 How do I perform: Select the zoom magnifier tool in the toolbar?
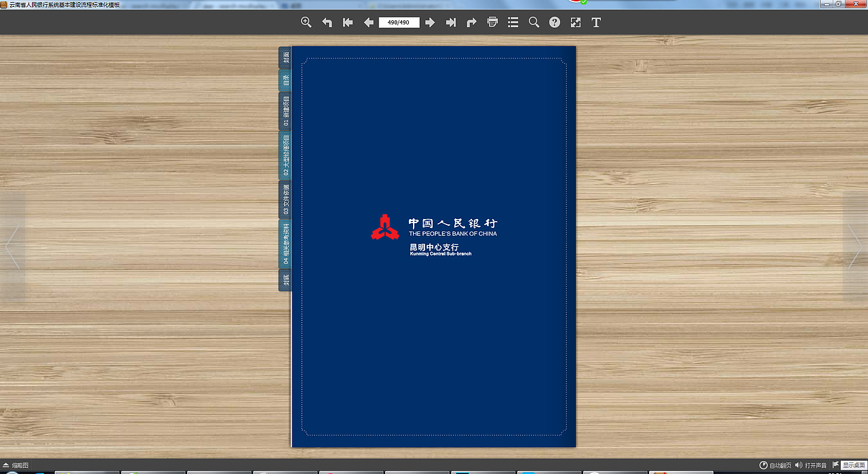coord(306,22)
